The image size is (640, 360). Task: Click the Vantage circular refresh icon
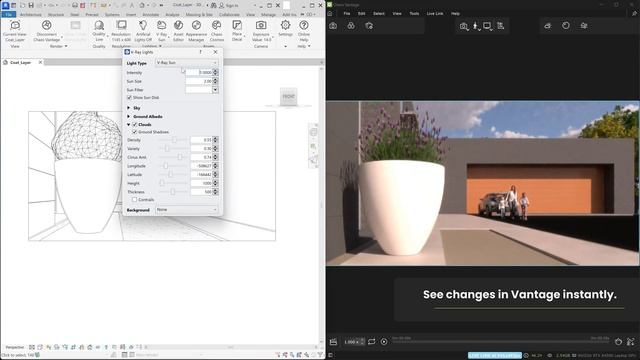coord(566,26)
